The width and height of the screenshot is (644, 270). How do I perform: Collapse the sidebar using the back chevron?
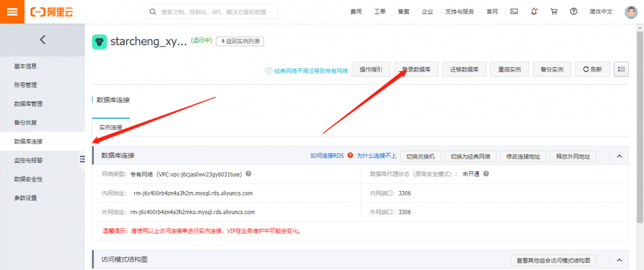pos(42,40)
